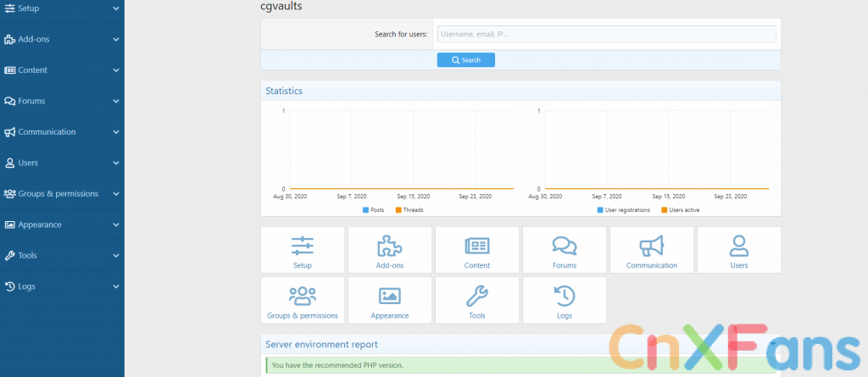Click the Communication megaphone icon in sidebar
Viewport: 868px width, 377px height.
tap(10, 132)
